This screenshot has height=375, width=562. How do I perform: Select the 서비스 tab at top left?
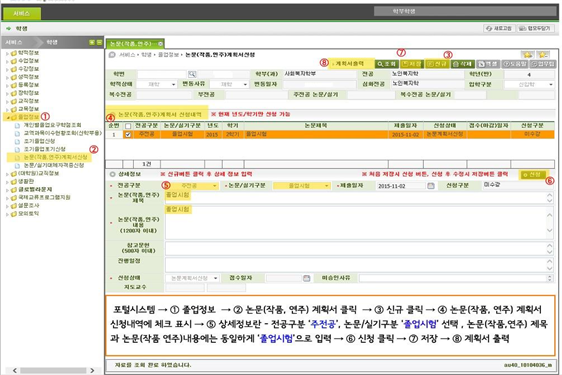point(22,14)
